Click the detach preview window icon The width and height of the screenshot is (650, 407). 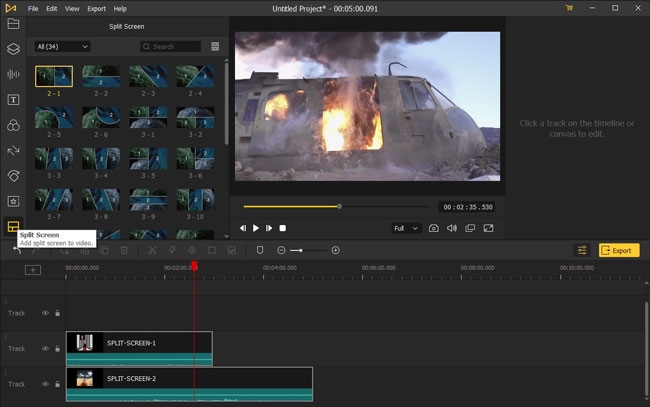470,228
